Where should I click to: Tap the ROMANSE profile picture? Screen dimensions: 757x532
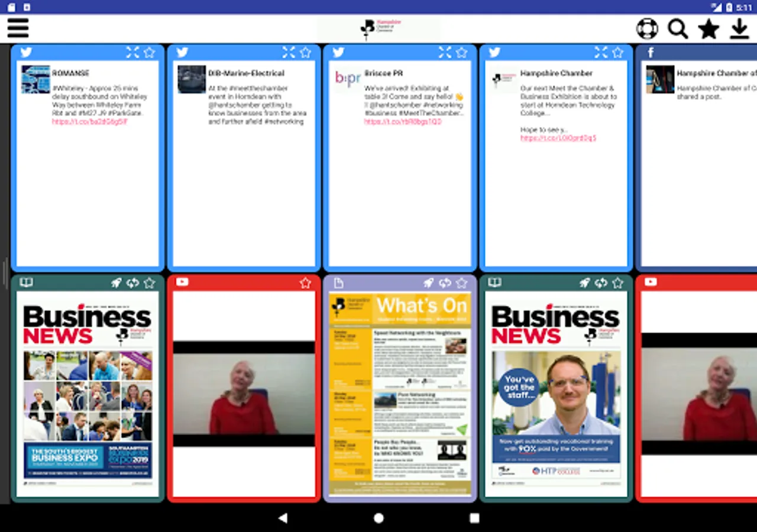(35, 79)
